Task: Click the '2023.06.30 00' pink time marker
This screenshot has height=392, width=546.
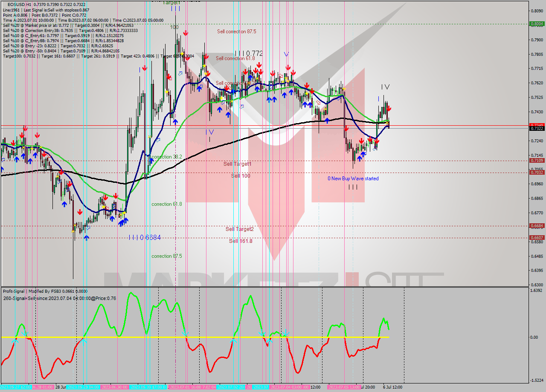Action: 114,387
